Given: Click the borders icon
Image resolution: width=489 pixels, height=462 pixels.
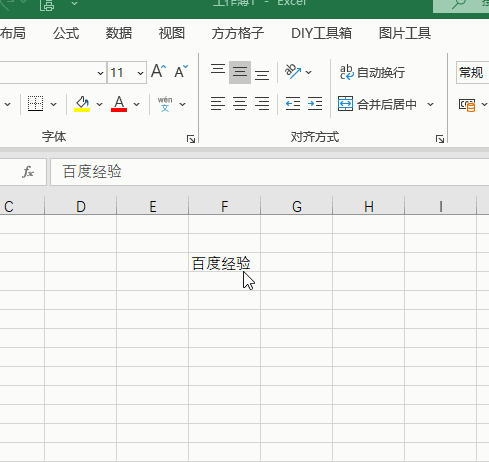Looking at the screenshot, I should [35, 104].
